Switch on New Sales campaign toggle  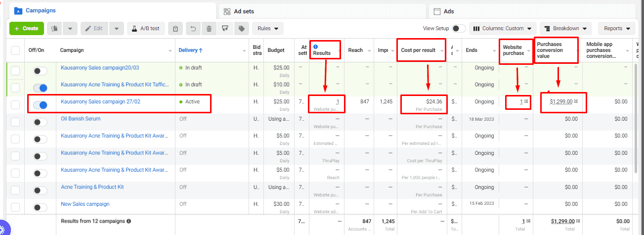[41, 207]
